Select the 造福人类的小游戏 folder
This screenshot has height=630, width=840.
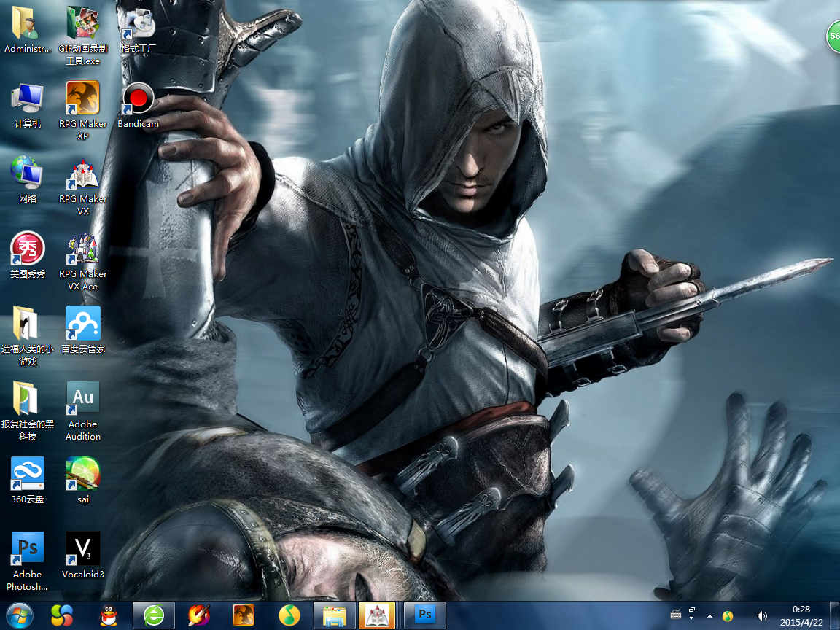[27, 336]
